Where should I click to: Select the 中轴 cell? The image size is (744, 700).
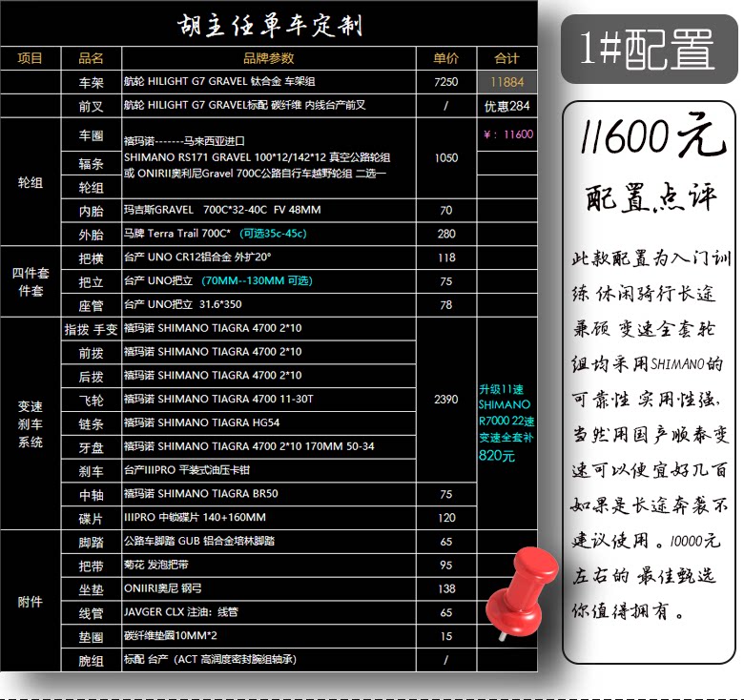click(x=92, y=495)
